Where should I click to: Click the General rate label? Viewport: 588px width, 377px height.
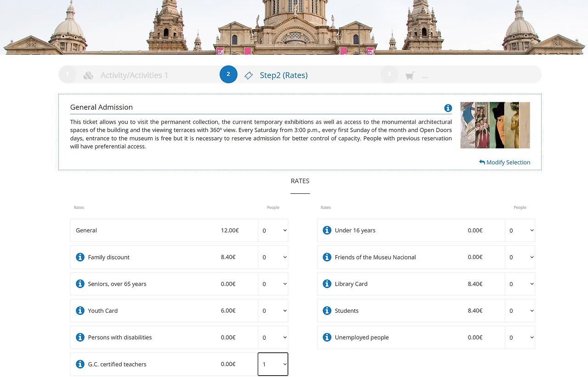tap(86, 231)
